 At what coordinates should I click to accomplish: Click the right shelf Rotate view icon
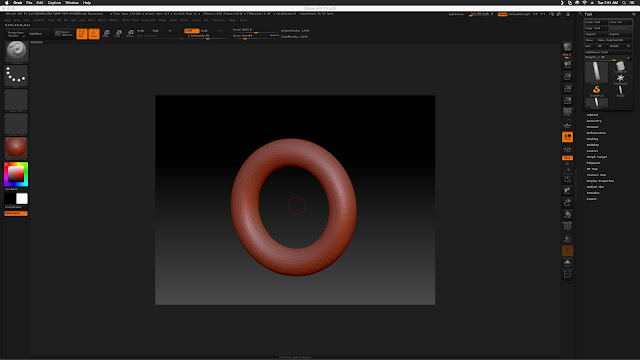567,215
